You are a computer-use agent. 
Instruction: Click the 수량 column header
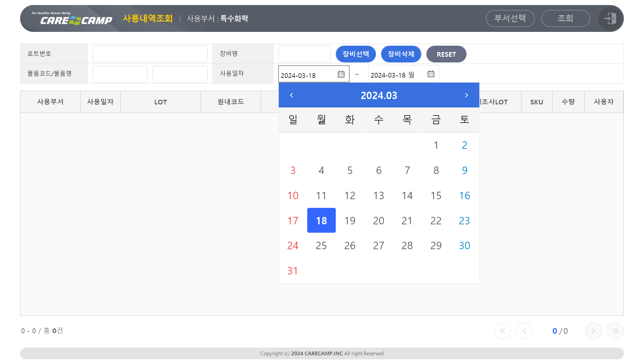click(568, 102)
